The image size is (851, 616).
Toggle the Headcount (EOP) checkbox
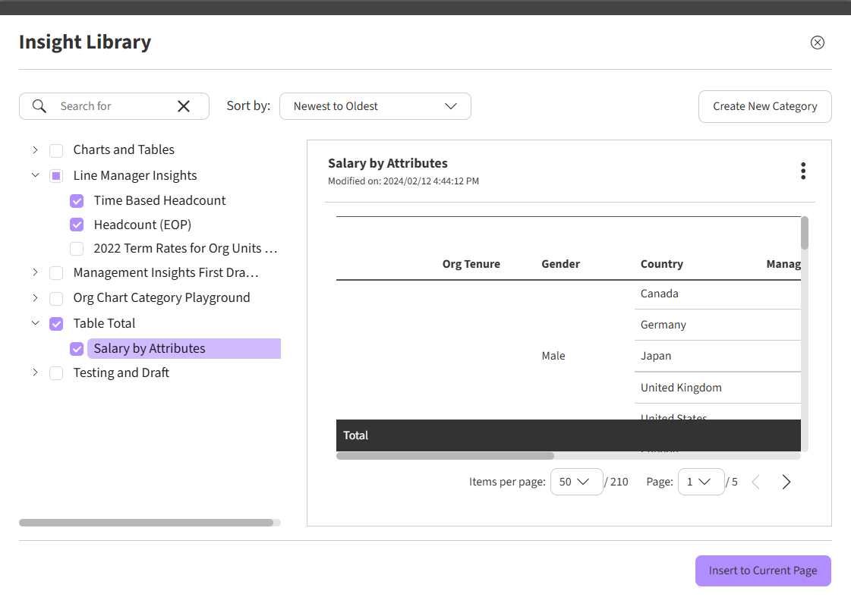(77, 225)
